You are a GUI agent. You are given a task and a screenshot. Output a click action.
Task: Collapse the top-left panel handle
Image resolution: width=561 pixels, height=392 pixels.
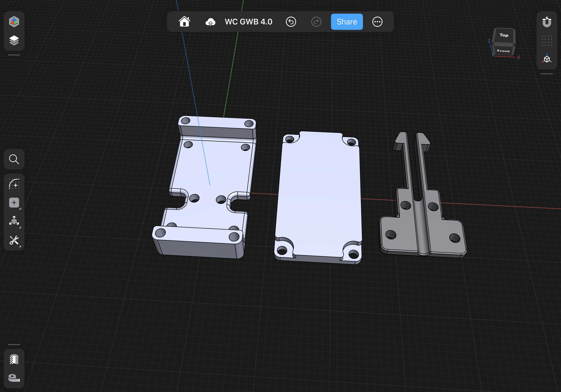(x=14, y=55)
